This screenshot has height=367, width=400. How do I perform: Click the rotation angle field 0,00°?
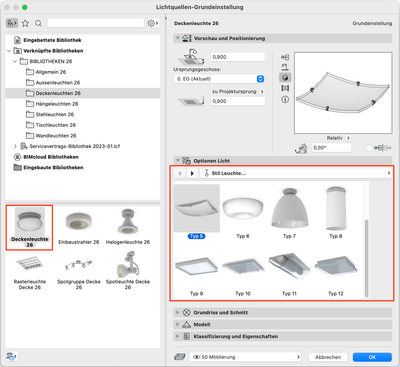click(331, 148)
